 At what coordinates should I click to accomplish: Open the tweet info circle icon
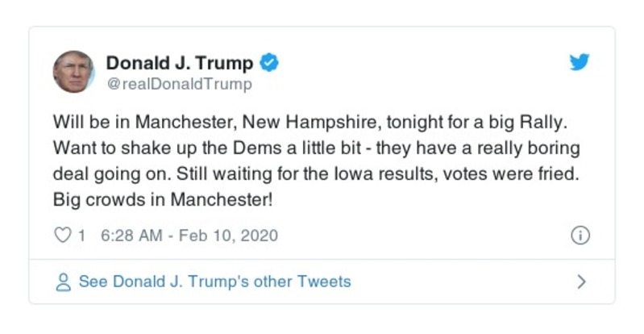click(x=580, y=236)
